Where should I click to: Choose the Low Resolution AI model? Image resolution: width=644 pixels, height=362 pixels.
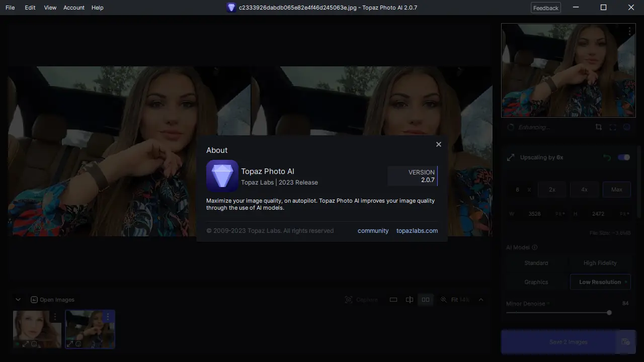point(600,282)
